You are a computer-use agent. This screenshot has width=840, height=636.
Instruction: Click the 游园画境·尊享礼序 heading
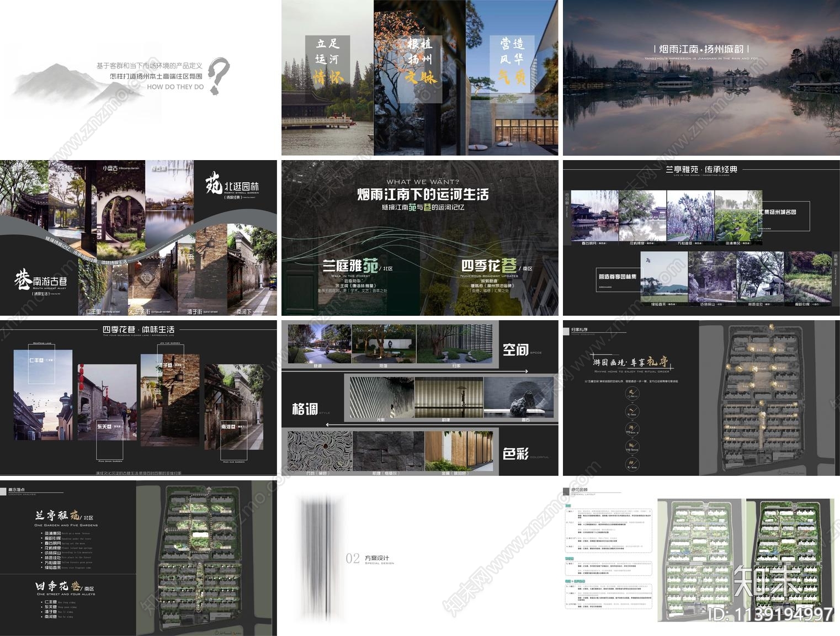coord(630,362)
